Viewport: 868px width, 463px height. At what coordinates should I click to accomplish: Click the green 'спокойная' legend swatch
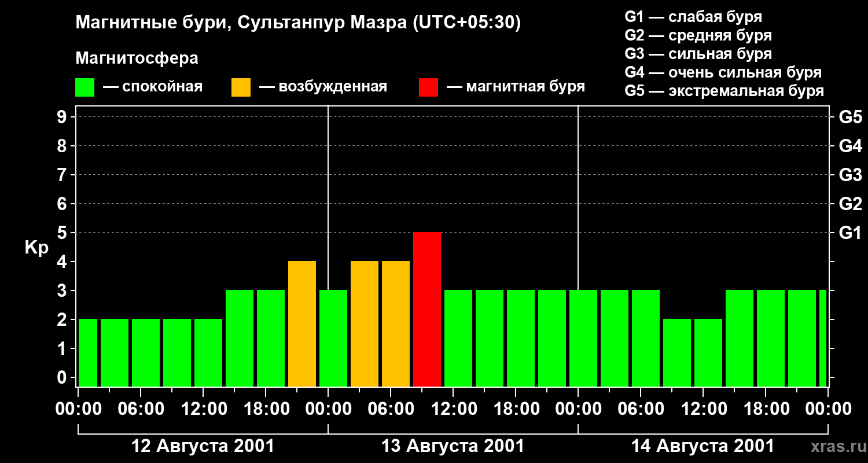tap(85, 87)
